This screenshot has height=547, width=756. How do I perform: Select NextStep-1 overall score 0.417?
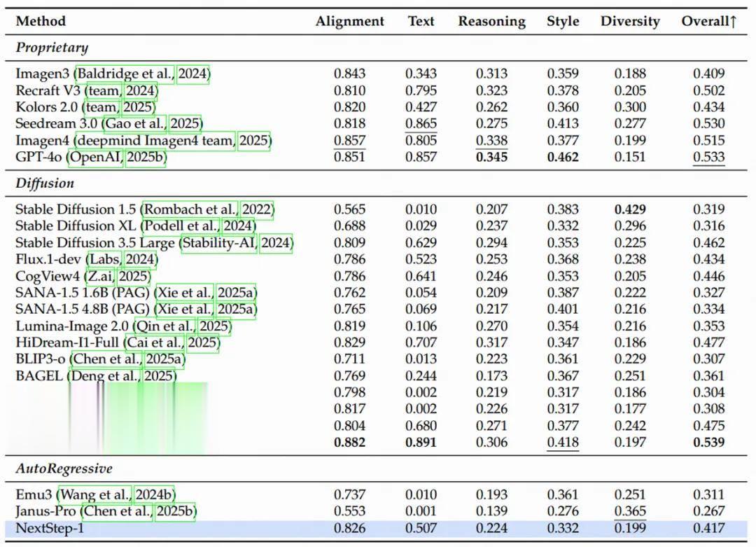[708, 529]
